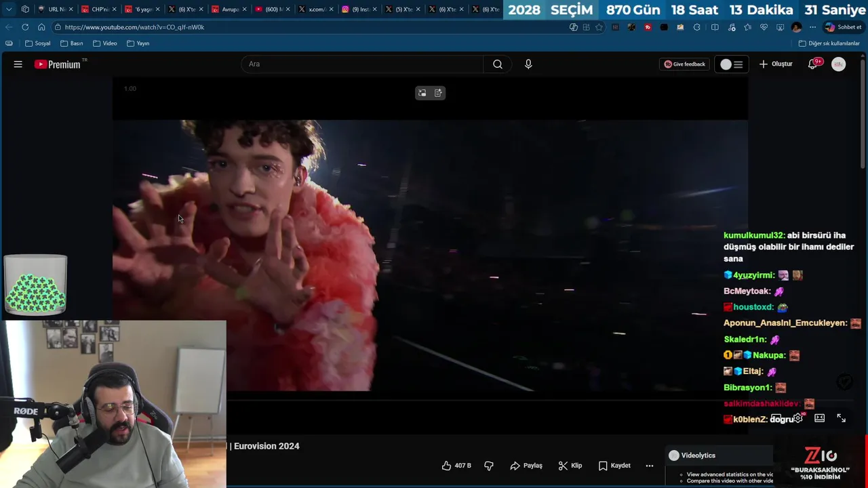Click the houstoxd chat username
Viewport: 868px width, 488px height.
coord(753,307)
